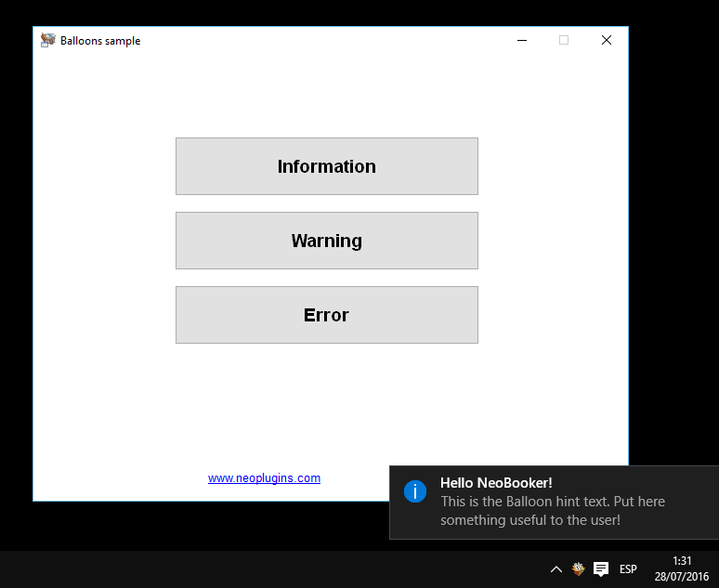Select the Error button
Viewport: 719px width, 588px height.
click(x=326, y=315)
